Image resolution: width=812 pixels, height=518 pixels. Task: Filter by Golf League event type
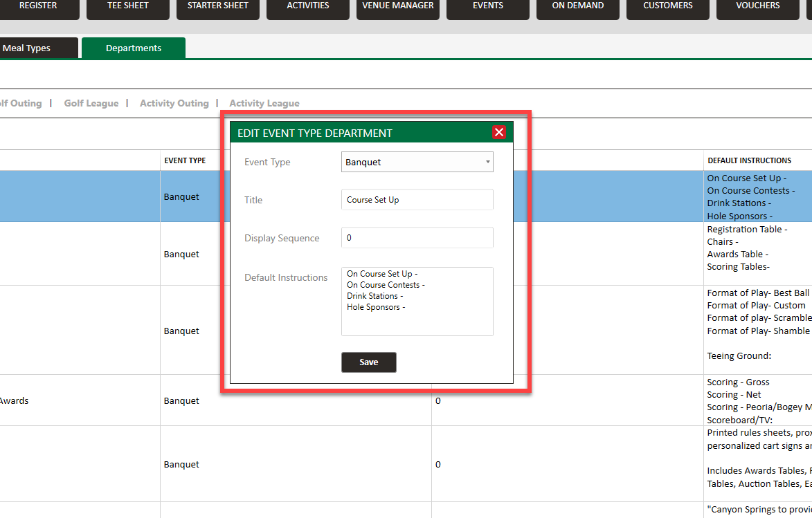[91, 104]
